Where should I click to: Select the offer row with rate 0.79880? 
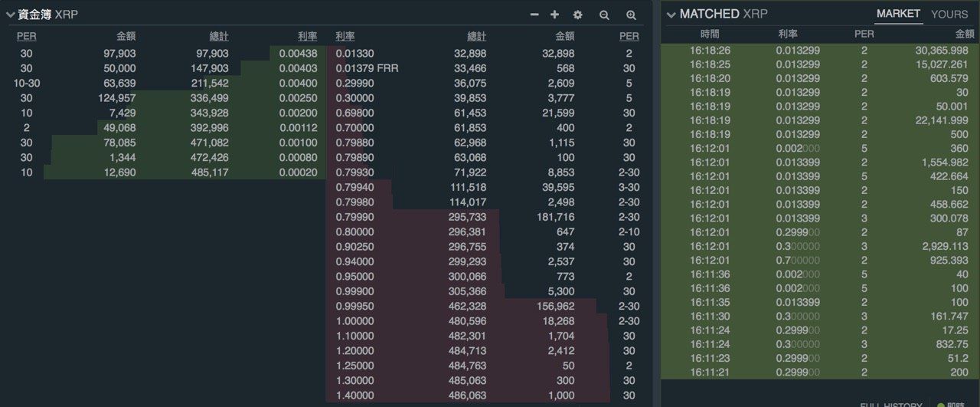488,143
